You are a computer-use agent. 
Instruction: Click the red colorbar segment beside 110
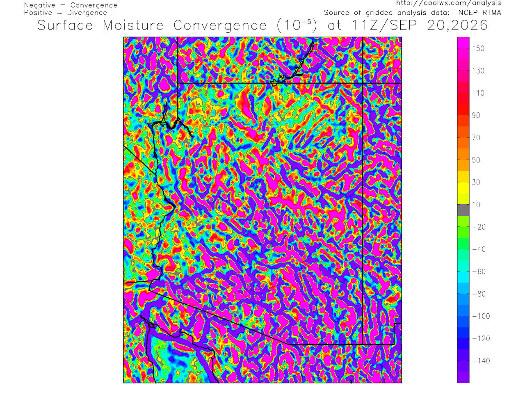coord(463,93)
